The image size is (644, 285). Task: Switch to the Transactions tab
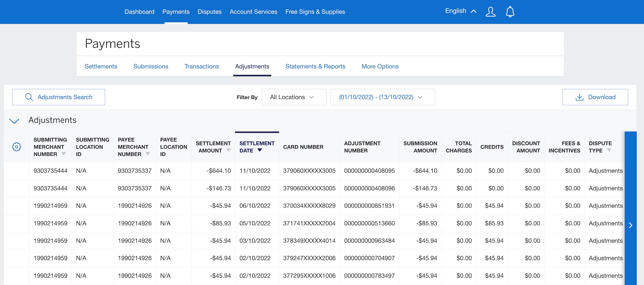point(202,66)
